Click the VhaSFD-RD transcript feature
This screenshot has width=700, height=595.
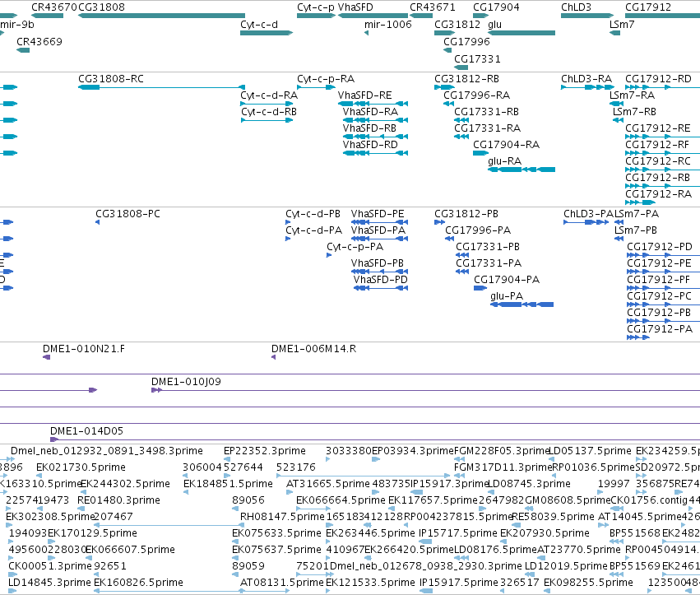point(375,153)
